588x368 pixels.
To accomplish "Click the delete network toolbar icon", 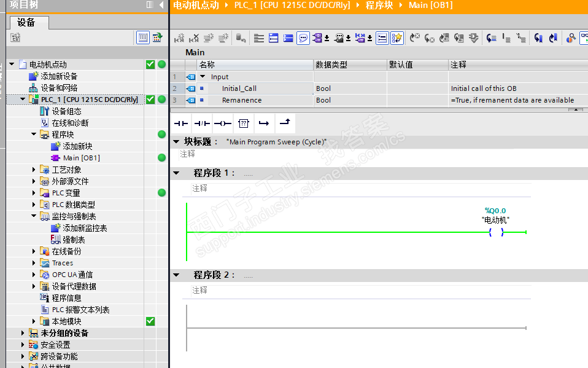I will click(x=194, y=38).
